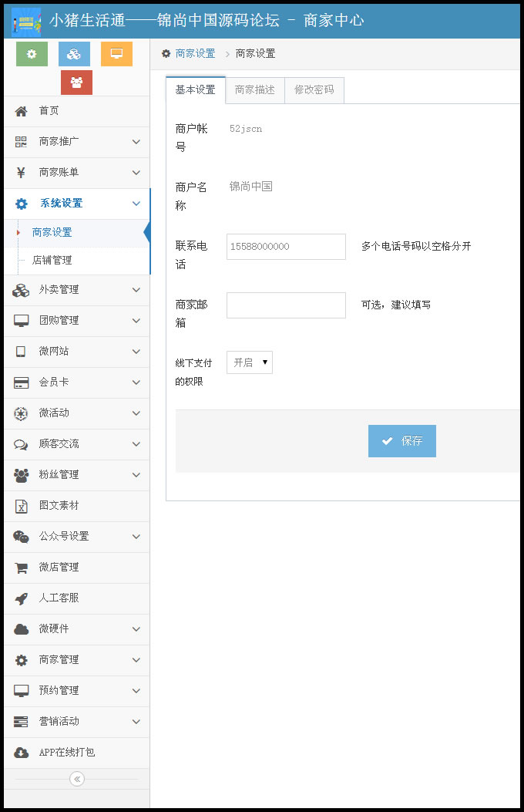This screenshot has width=524, height=812.
Task: Click the round icon beside 微活动
Action: point(21,413)
